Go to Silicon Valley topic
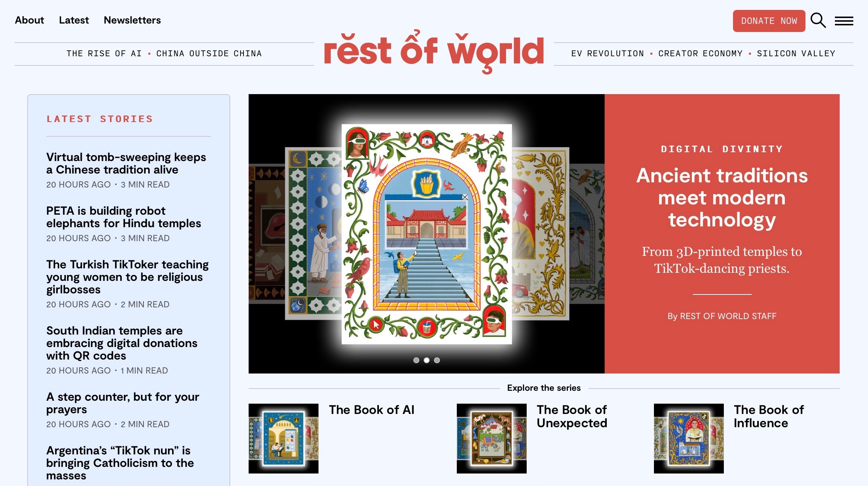The height and width of the screenshot is (486, 868). 796,54
